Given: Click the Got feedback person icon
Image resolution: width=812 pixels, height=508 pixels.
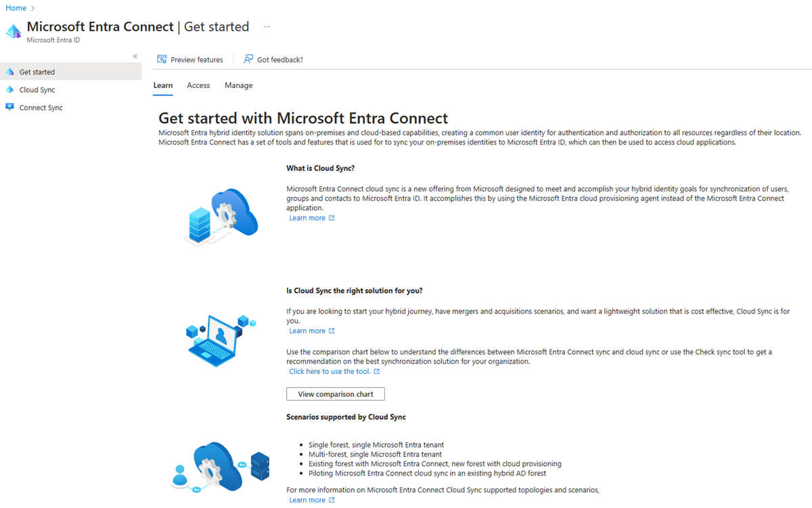Looking at the screenshot, I should click(x=248, y=60).
